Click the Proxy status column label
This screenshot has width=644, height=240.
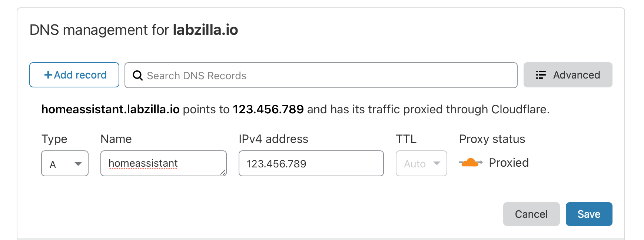coord(492,139)
